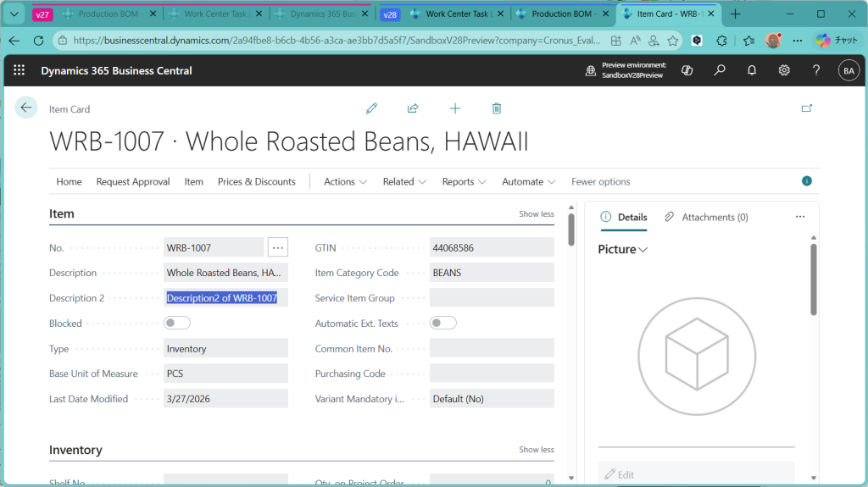
Task: Open the app launcher waffle menu
Action: click(19, 71)
